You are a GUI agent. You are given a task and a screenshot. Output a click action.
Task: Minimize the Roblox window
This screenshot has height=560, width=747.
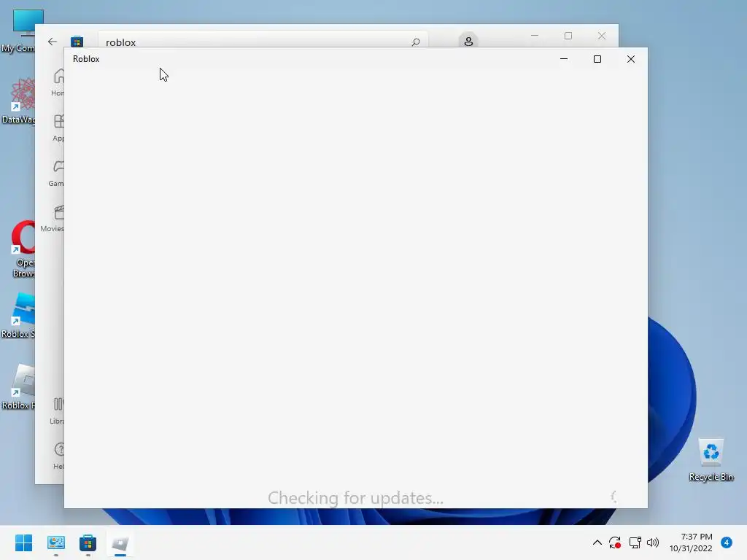[564, 59]
